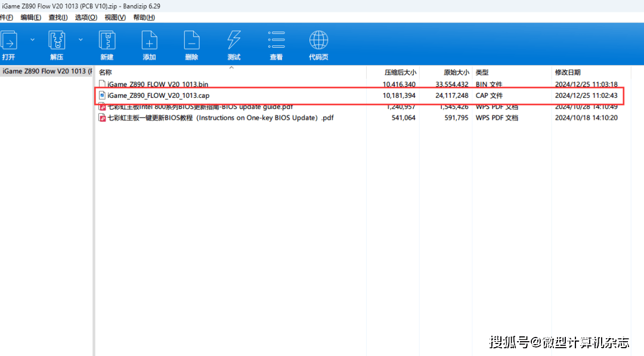The image size is (644, 356).
Task: Open the 帮助(H) menu
Action: click(144, 17)
